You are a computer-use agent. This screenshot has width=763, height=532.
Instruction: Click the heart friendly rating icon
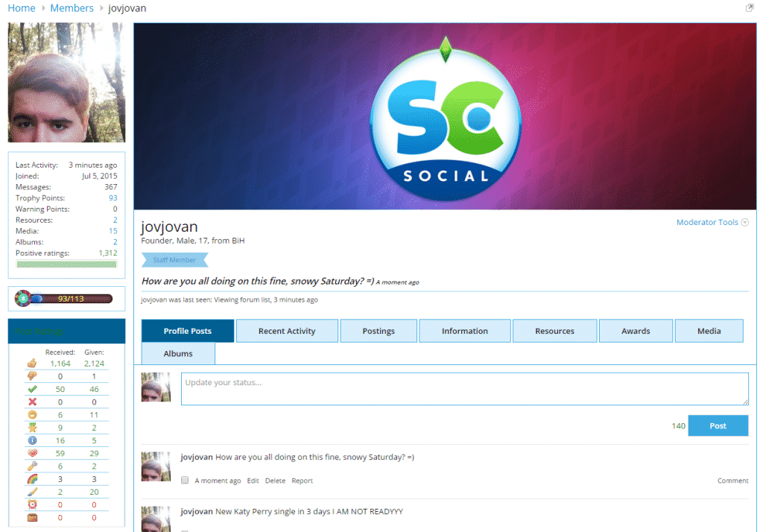[x=32, y=453]
